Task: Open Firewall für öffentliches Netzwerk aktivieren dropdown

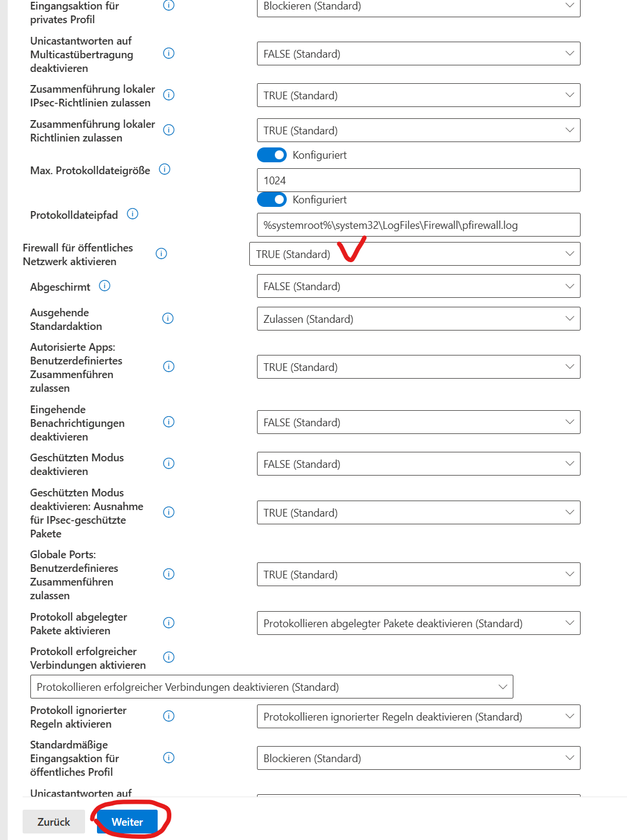Action: click(414, 254)
